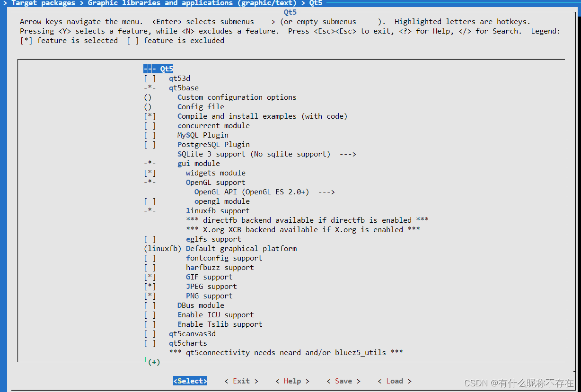Enable the qt5canvas3d checkbox
The height and width of the screenshot is (392, 581).
150,334
